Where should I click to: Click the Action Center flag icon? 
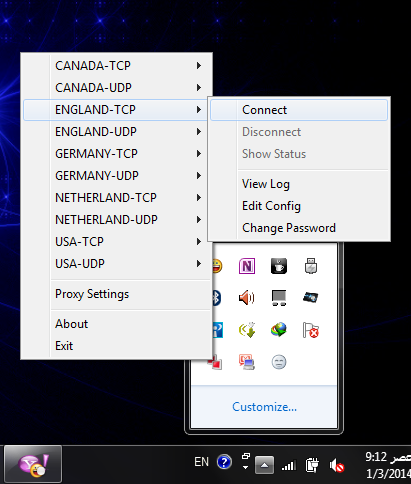(311, 330)
